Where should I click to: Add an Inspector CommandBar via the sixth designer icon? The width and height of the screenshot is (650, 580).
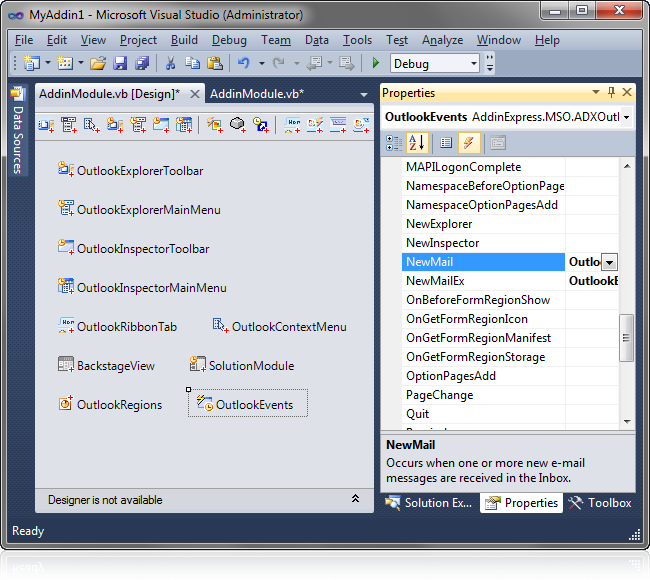point(161,125)
